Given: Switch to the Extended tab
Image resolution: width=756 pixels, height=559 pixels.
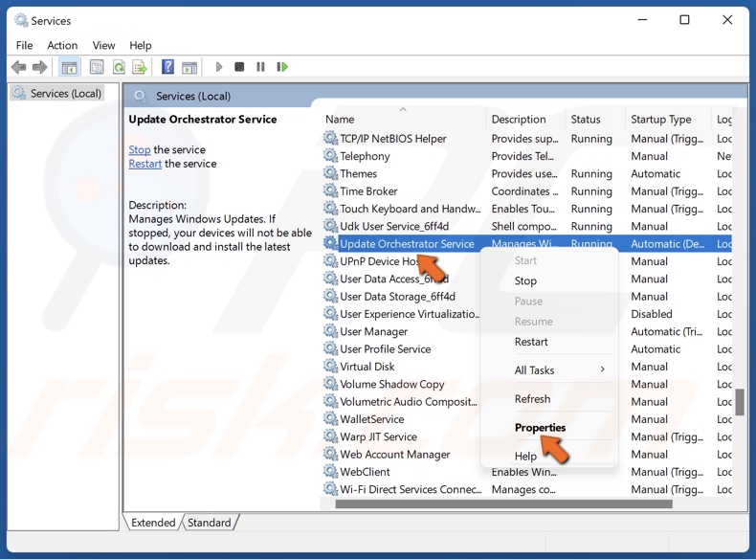Looking at the screenshot, I should (x=153, y=523).
